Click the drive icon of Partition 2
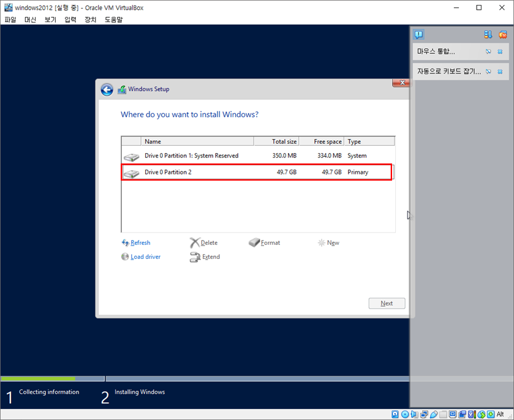This screenshot has width=514, height=420. (132, 173)
